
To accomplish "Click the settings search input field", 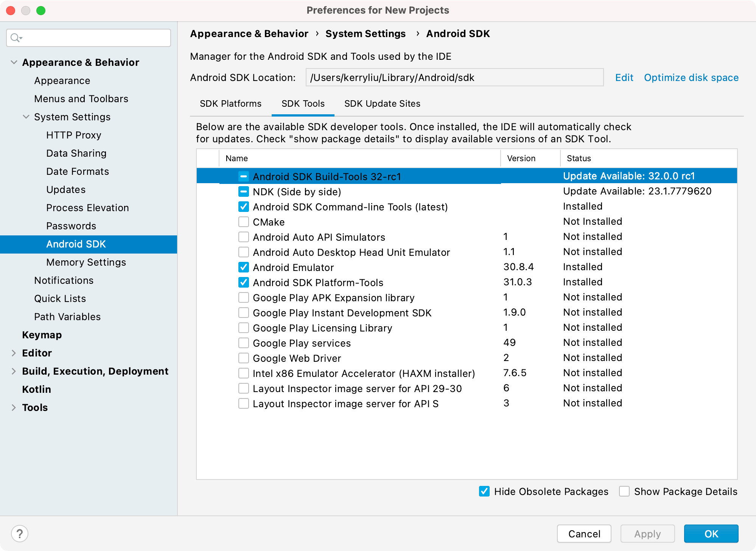I will click(x=89, y=38).
